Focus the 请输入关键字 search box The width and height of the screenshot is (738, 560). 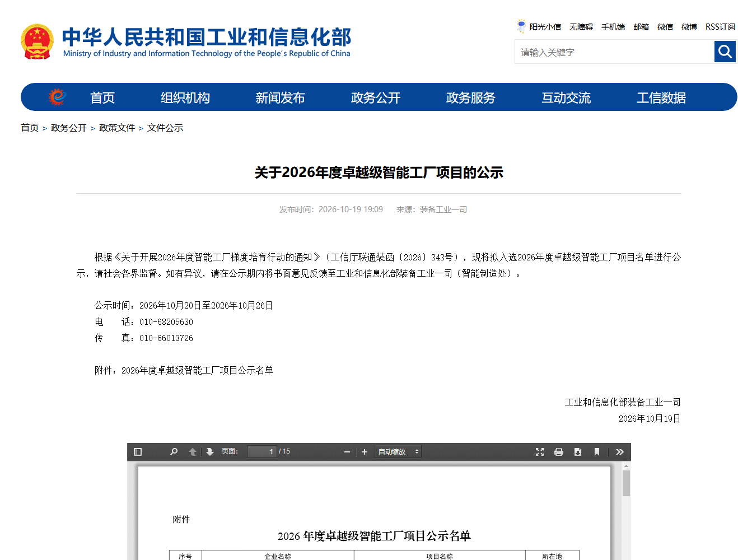tap(614, 52)
